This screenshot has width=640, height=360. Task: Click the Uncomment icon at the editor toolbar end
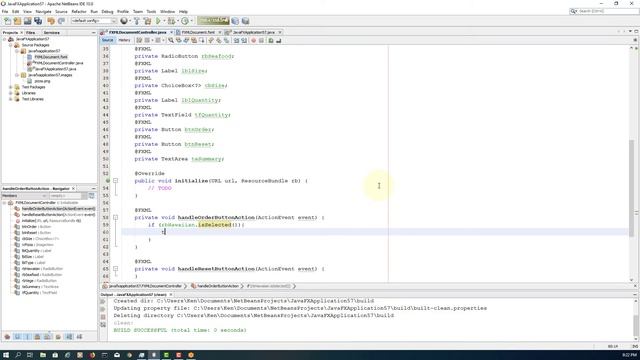(278, 40)
